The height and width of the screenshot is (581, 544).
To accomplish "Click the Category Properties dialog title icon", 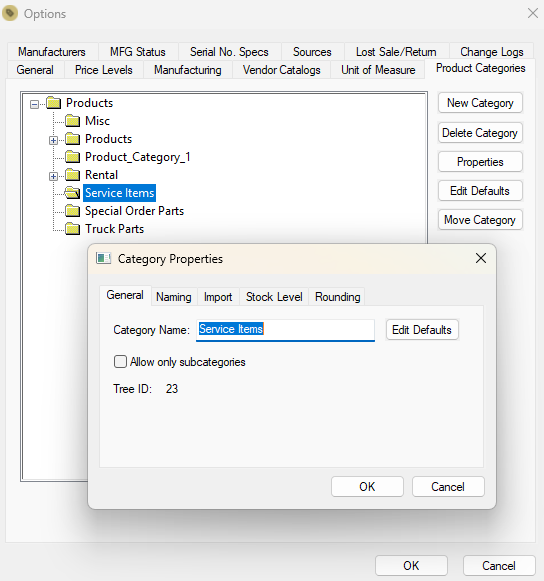I will [103, 258].
